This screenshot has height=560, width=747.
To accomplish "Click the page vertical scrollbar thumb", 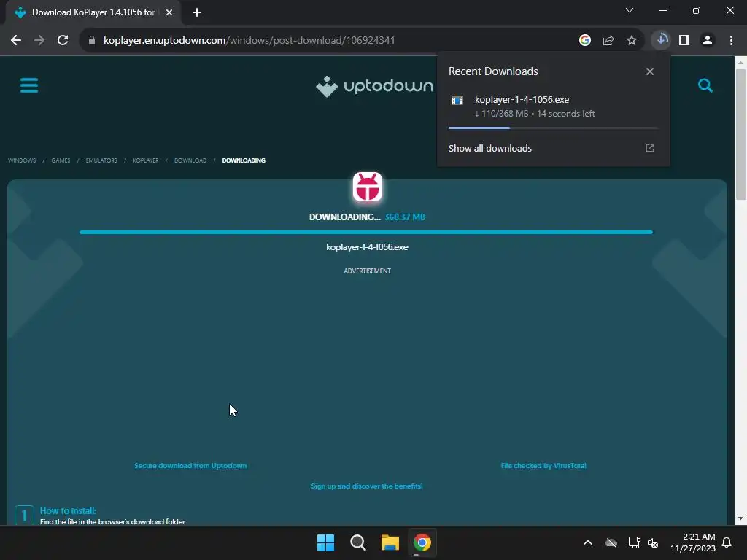I will click(740, 134).
